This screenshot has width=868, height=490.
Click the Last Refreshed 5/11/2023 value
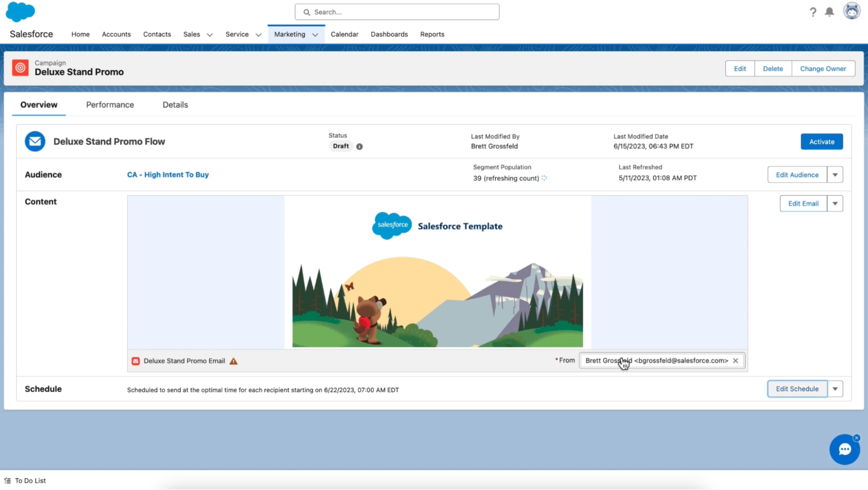657,178
